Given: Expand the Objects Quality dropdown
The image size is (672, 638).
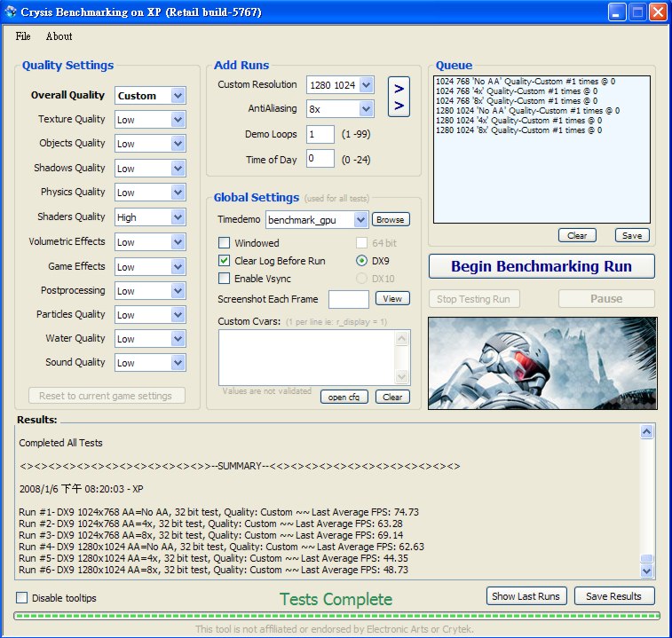Looking at the screenshot, I should (178, 144).
